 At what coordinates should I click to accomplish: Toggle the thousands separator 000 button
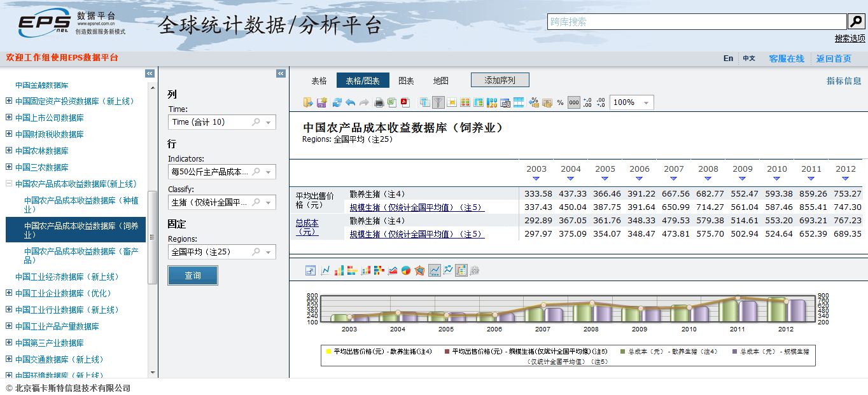click(574, 102)
